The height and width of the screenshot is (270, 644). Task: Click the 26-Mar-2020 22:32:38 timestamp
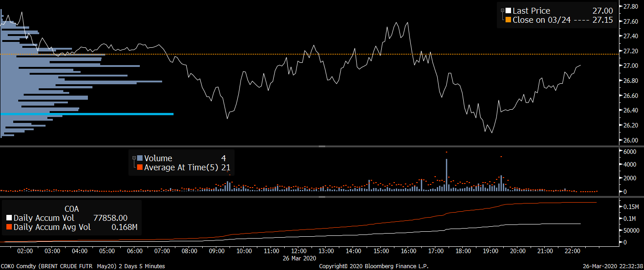(613, 266)
